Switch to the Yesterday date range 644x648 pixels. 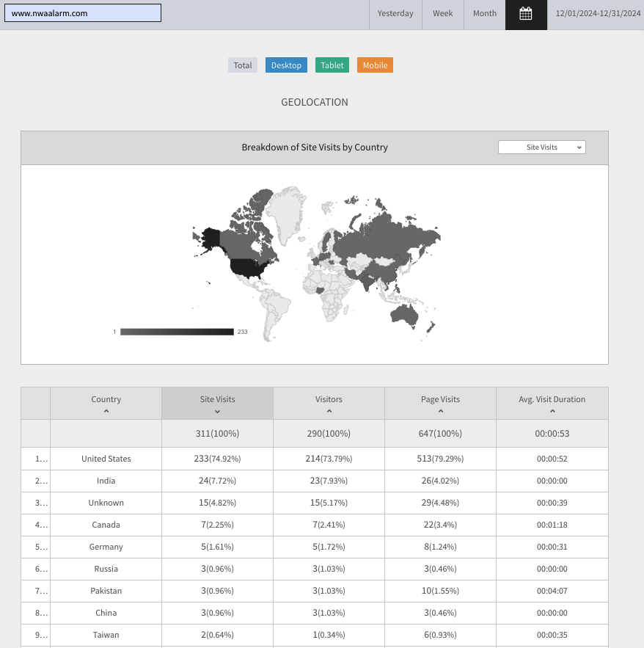pos(395,13)
